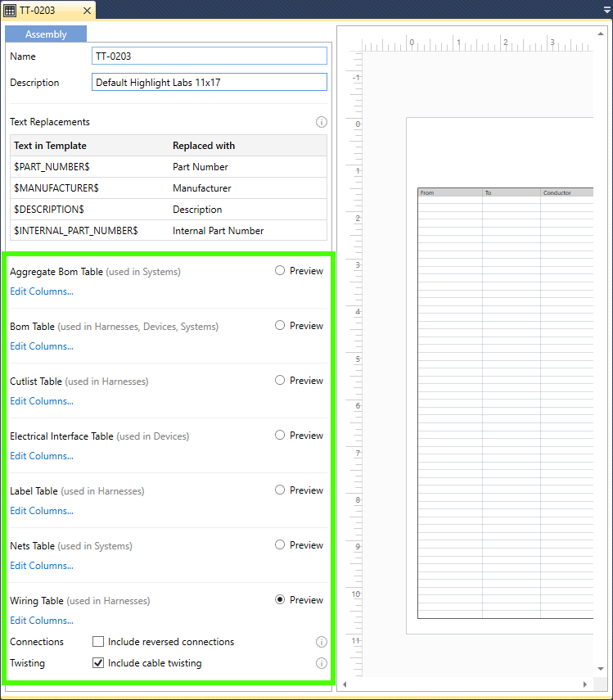Screen dimensions: 613x700
Task: Click the preview scroll right arrow
Action: point(585,684)
